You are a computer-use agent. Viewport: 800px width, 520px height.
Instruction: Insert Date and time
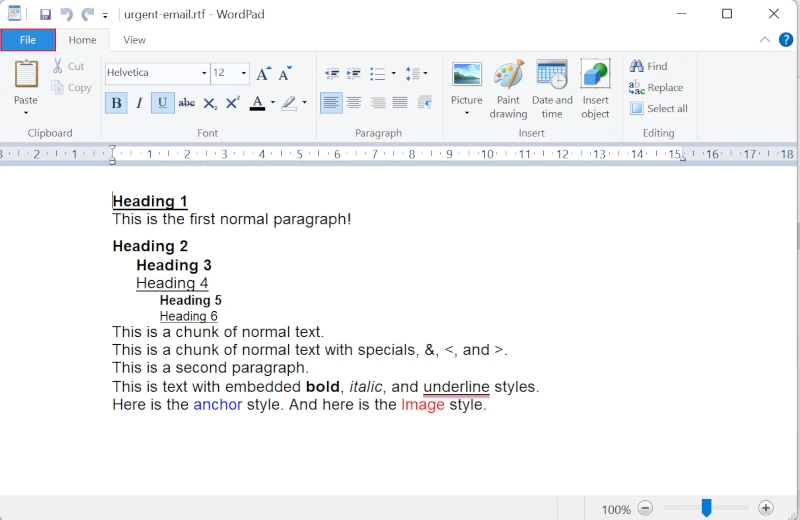click(552, 89)
